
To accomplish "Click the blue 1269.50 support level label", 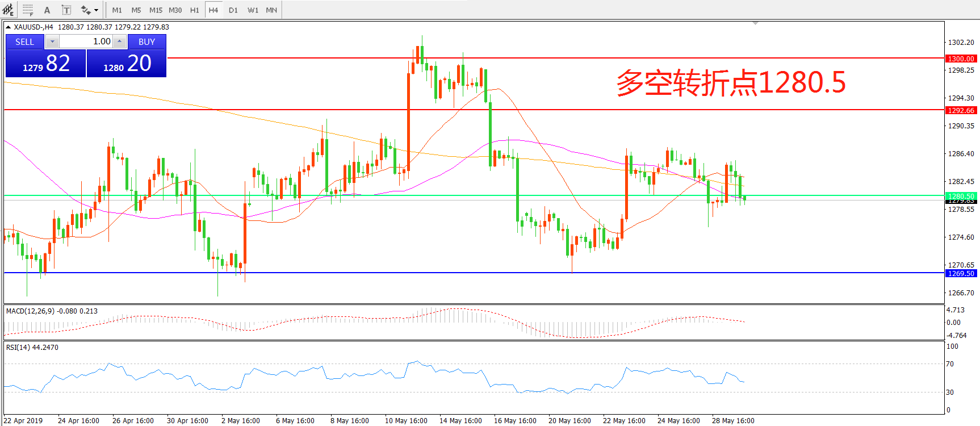I will point(961,273).
